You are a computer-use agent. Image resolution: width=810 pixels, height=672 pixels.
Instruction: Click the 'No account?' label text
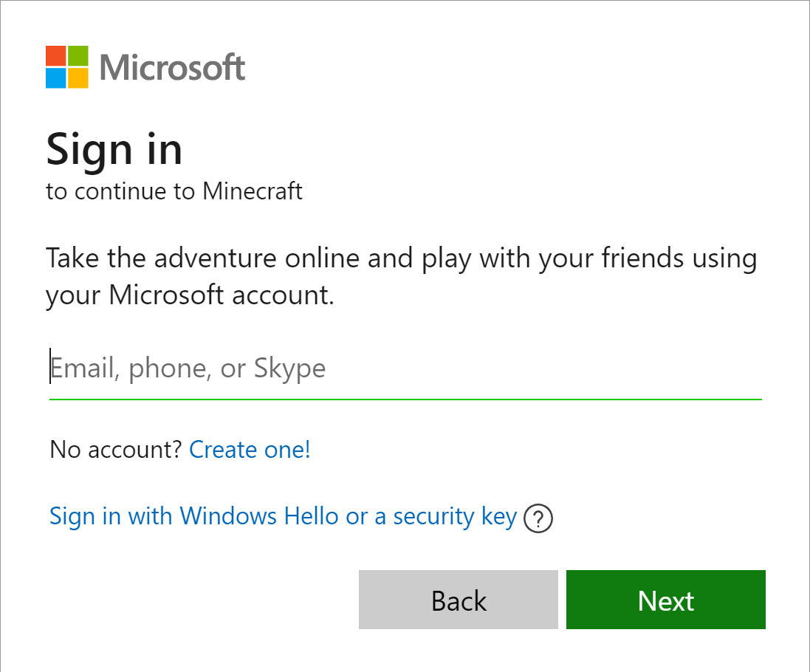coord(115,449)
